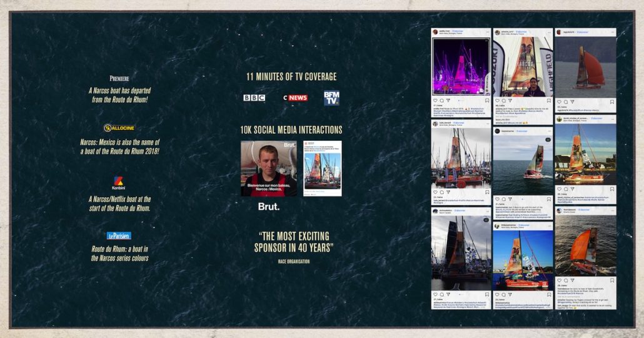Click 'A Narcos boat has departed' headline
This screenshot has height=338, width=644.
tap(119, 95)
